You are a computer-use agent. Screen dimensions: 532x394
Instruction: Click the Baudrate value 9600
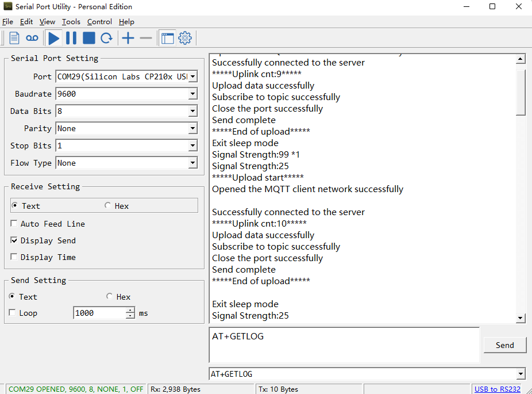point(67,94)
